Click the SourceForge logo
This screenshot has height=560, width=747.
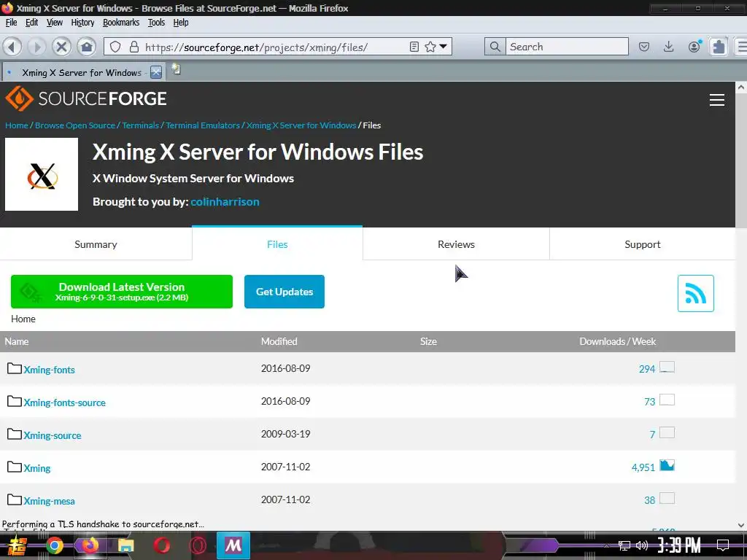pyautogui.click(x=86, y=98)
